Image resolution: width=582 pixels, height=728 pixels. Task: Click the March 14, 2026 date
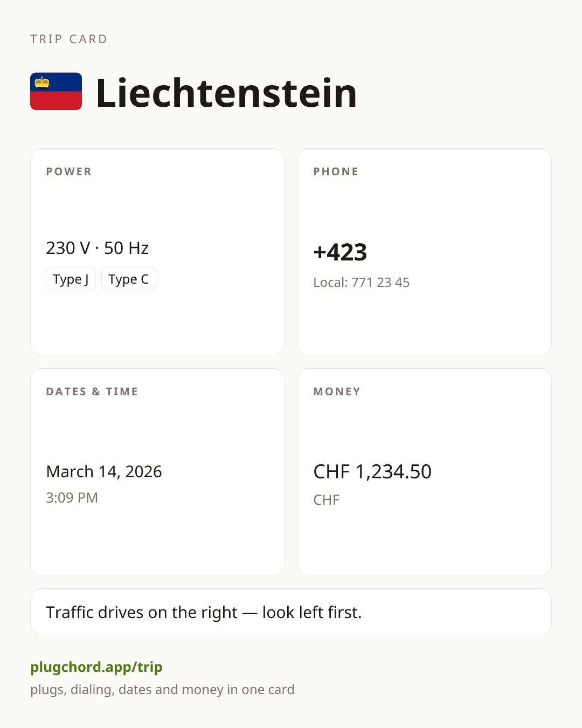[104, 471]
